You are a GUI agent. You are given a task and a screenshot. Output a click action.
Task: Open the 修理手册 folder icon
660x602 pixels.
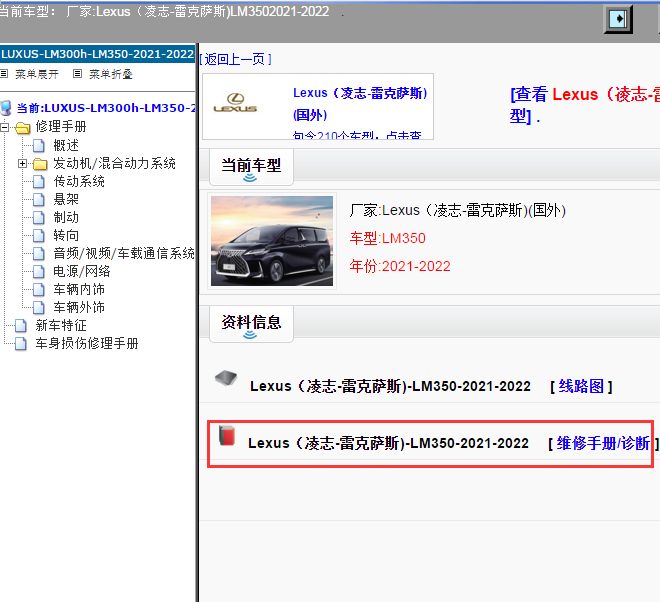click(23, 127)
